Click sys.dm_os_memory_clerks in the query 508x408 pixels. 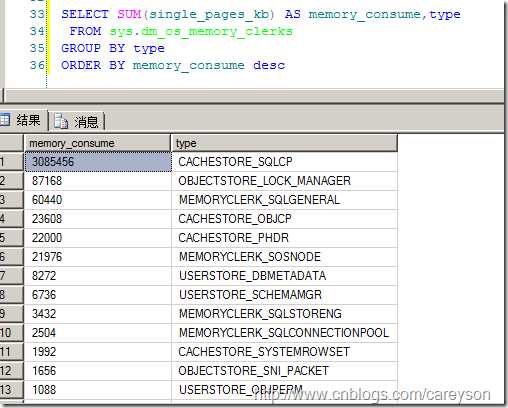pyautogui.click(x=201, y=31)
